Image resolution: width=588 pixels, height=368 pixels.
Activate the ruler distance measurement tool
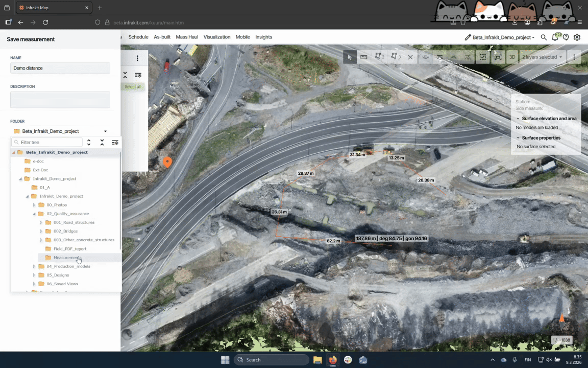[364, 57]
